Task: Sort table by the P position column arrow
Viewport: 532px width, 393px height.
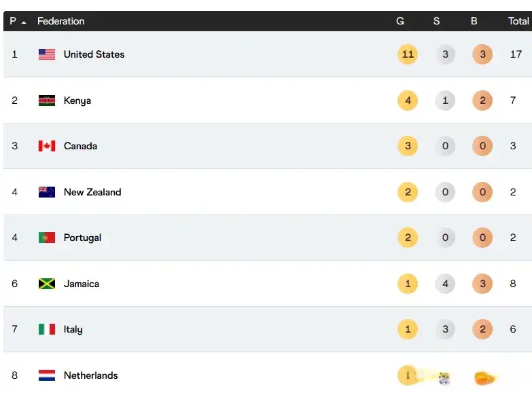Action: pyautogui.click(x=24, y=22)
